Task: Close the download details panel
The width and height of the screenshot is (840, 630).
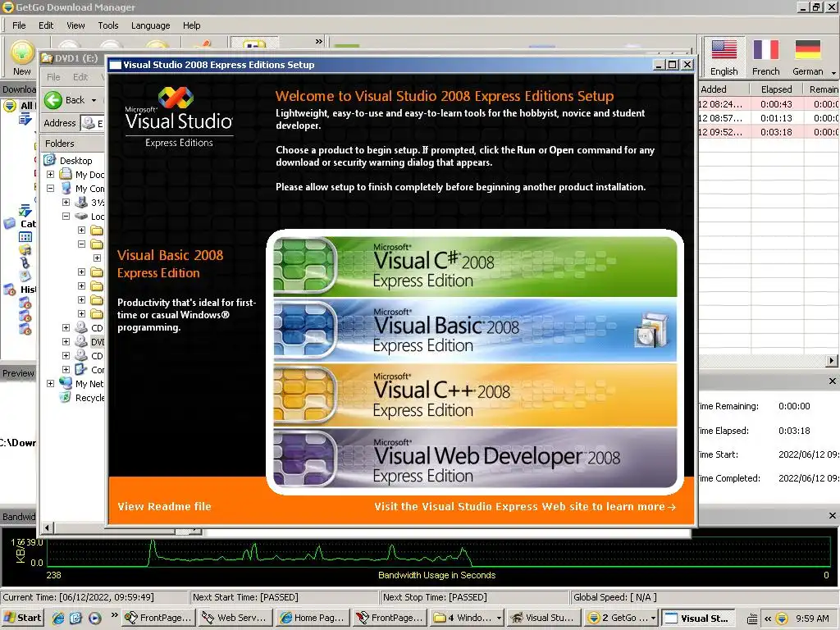Action: pos(832,381)
